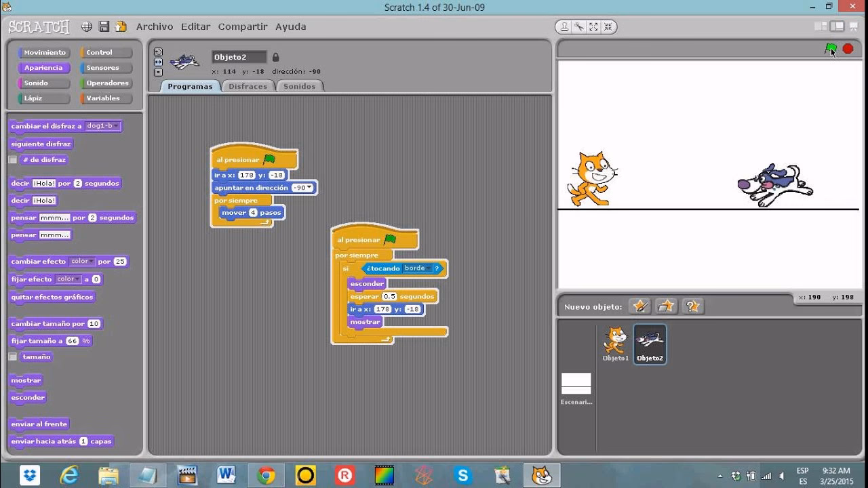Click 'enviar al frente' palette block
Screen dimensions: 868x488
(x=39, y=424)
